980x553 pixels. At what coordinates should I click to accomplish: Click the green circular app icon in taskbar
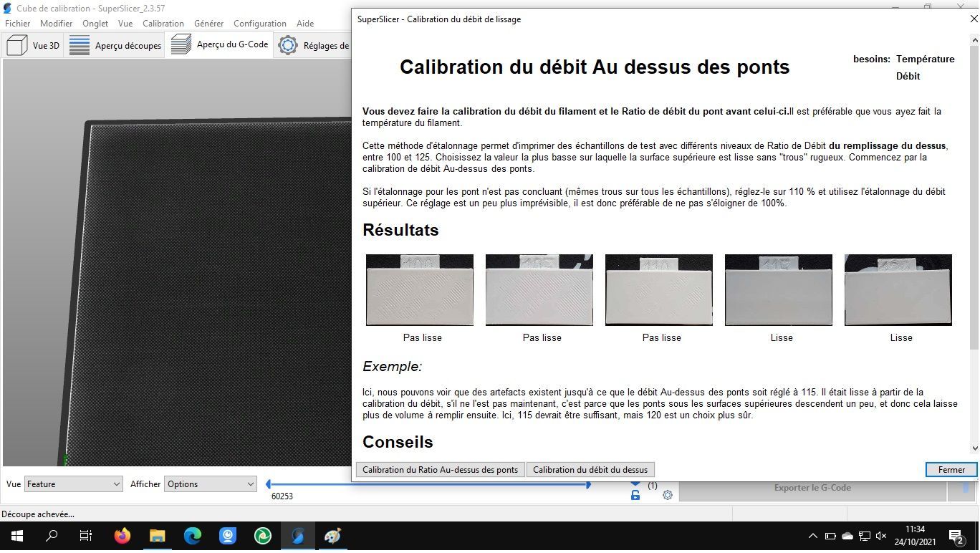tap(263, 536)
